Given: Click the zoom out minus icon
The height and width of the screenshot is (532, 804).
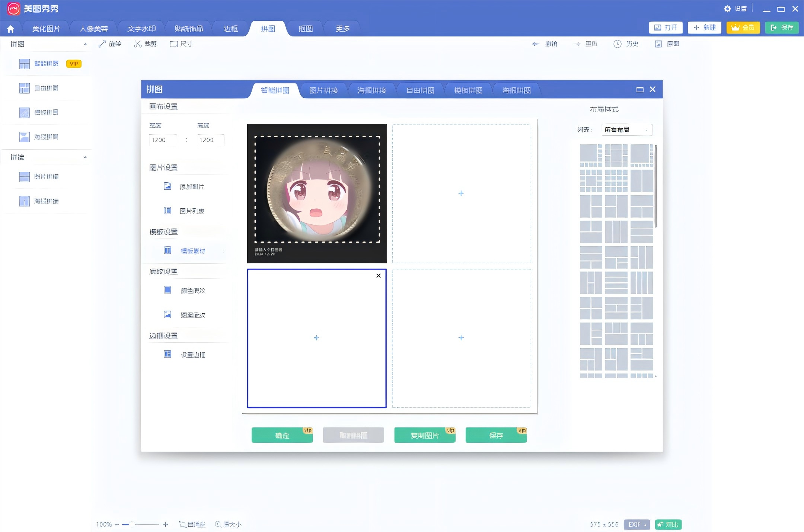Looking at the screenshot, I should point(117,525).
